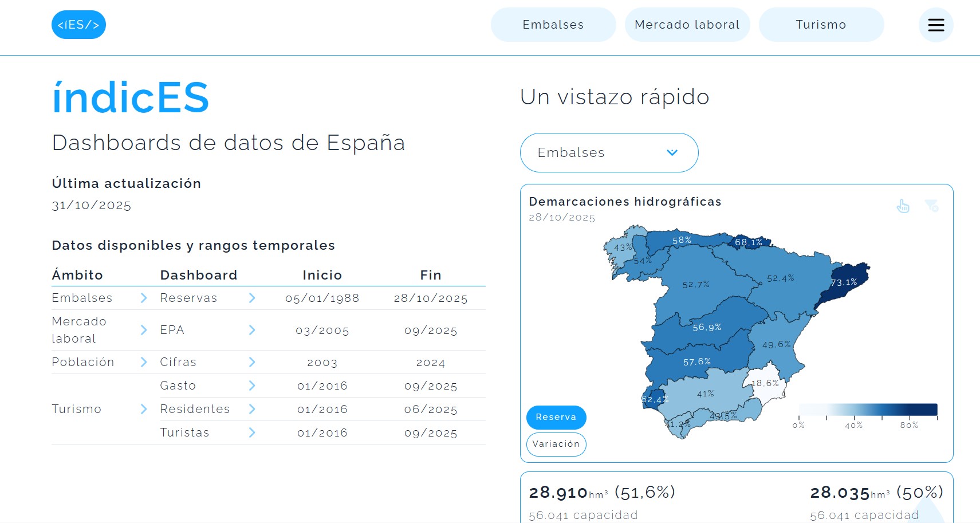Click the arrow beside EPA dashboard
The image size is (980, 523).
(252, 330)
